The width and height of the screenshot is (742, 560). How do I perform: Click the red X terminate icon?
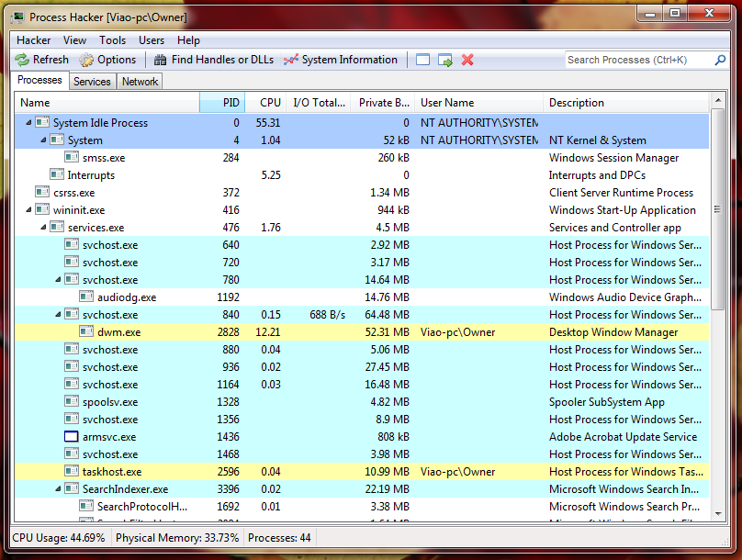[x=467, y=60]
